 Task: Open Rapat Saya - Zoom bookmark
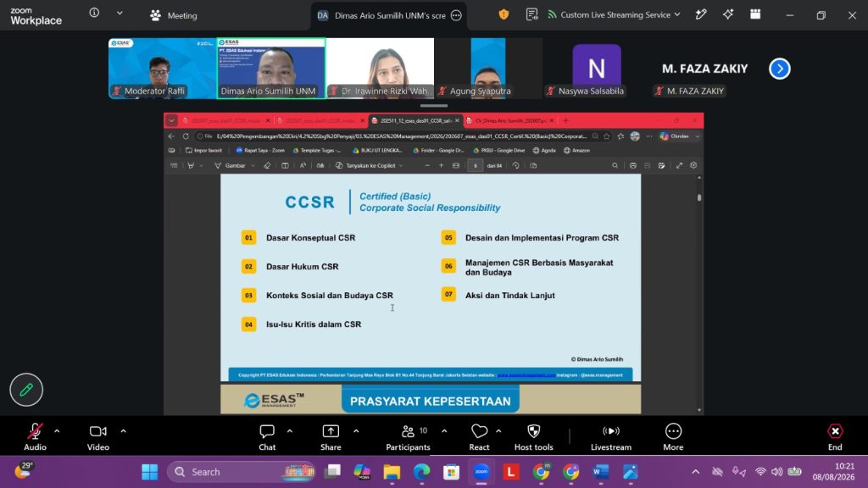pos(260,151)
